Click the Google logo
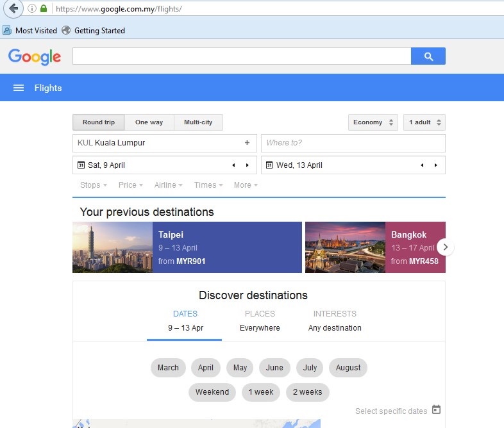The height and width of the screenshot is (428, 504). tap(35, 57)
